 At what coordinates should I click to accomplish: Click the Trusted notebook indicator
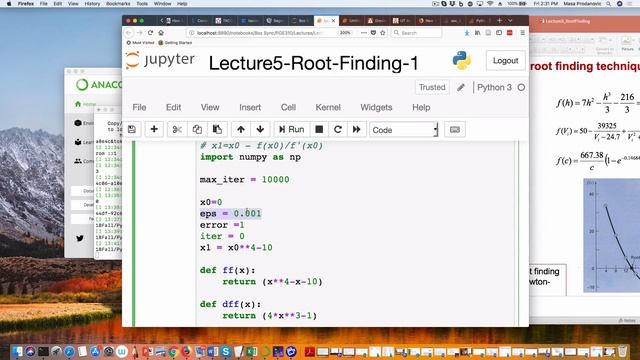click(432, 87)
